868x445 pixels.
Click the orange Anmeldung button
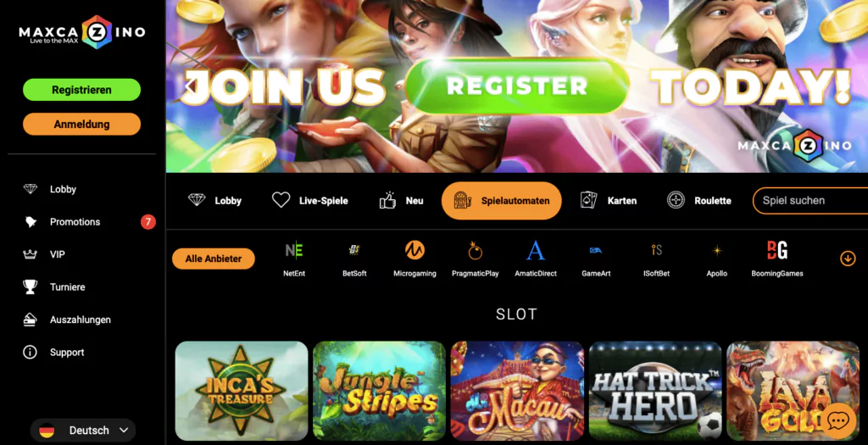[x=82, y=125]
